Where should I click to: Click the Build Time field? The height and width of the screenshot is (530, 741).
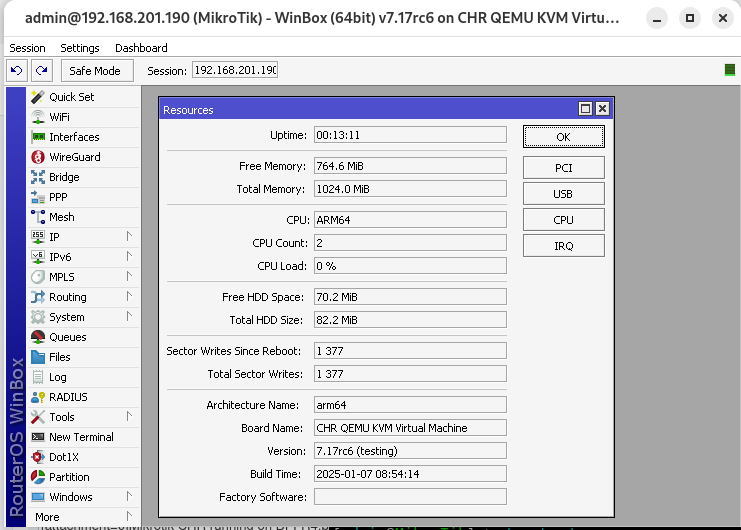point(410,474)
